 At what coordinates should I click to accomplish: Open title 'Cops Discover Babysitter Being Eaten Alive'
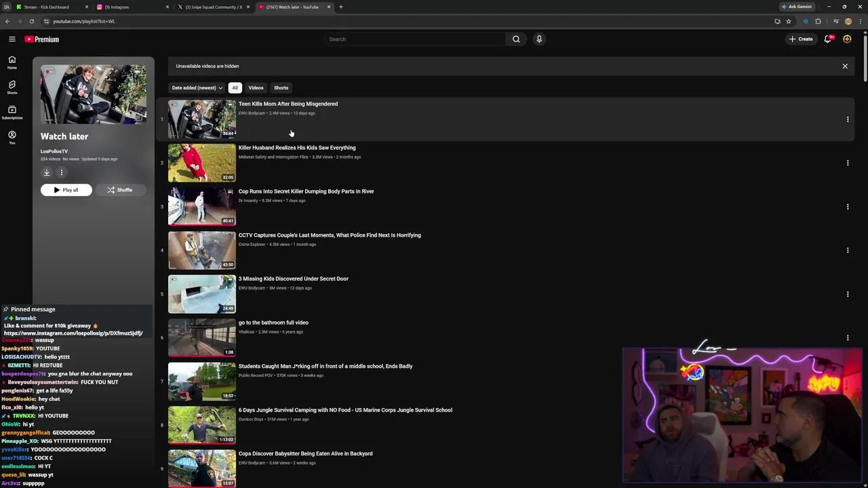(x=305, y=454)
